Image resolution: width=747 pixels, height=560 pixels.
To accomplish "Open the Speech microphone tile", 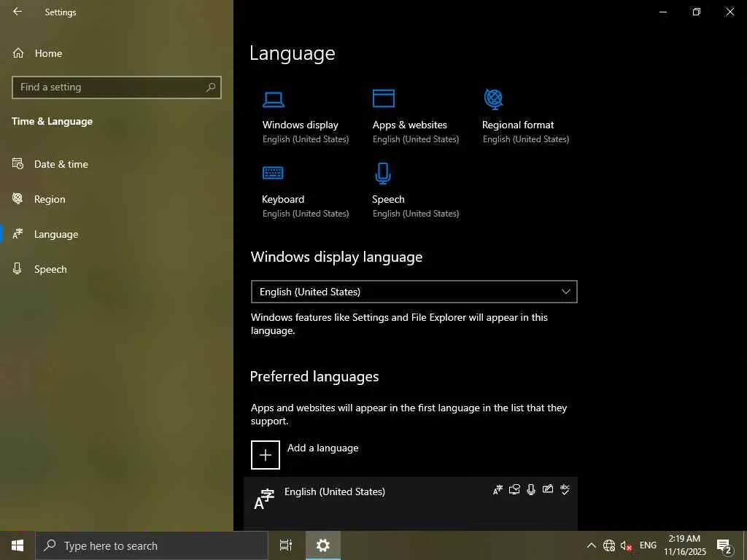I will [x=415, y=191].
